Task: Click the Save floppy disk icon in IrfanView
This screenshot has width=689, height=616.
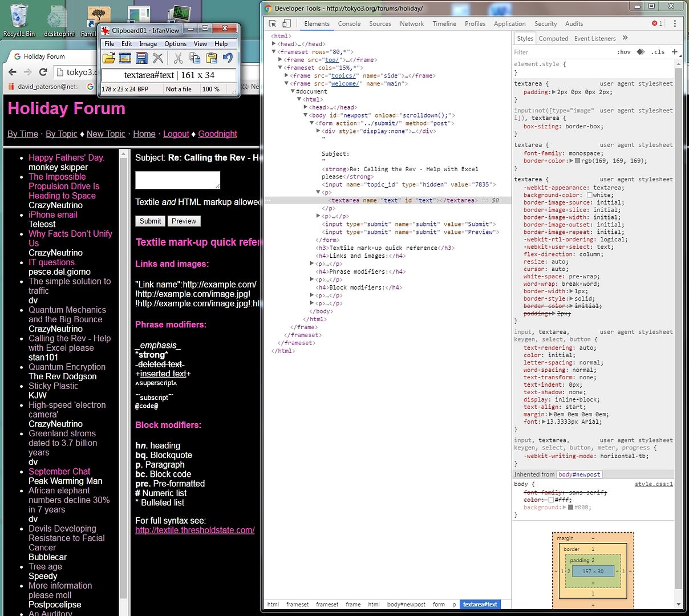Action: pos(141,58)
